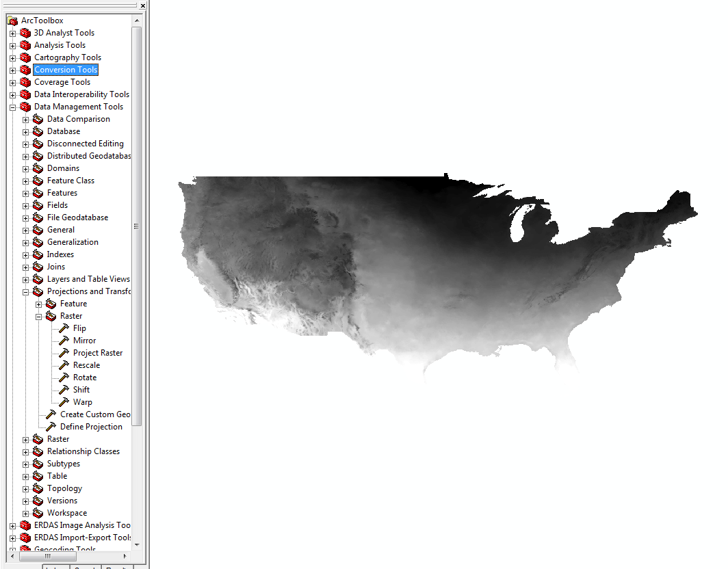The image size is (728, 569).
Task: Click the vertical scrollbar down arrow
Action: coord(137,544)
